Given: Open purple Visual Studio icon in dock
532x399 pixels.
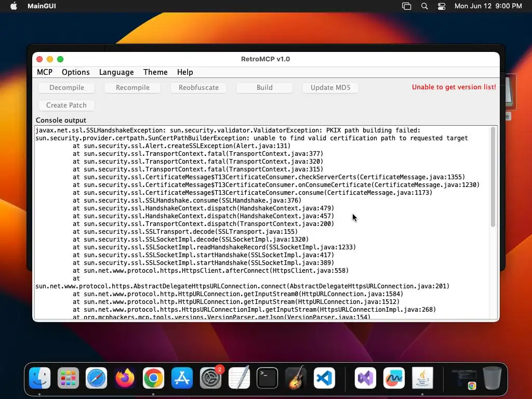Looking at the screenshot, I should [x=365, y=378].
